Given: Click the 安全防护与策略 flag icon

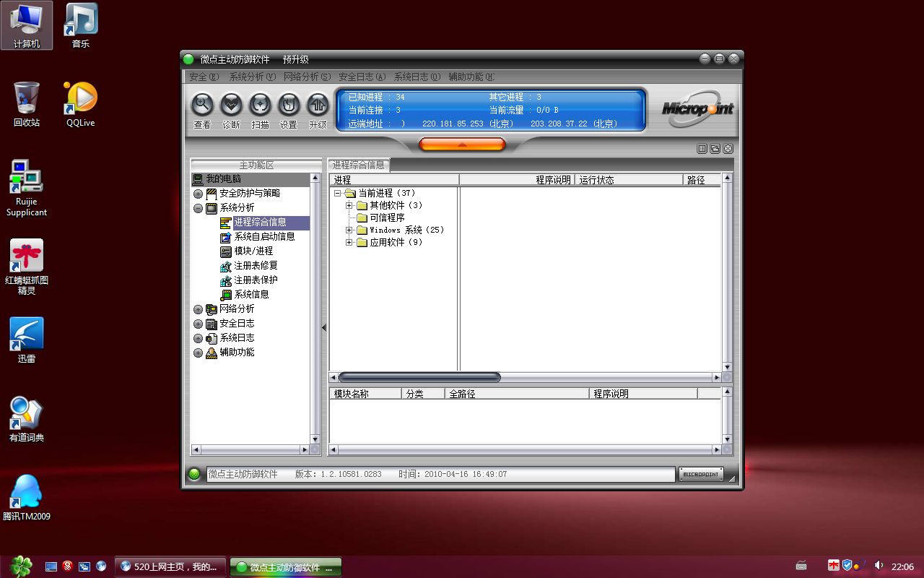Looking at the screenshot, I should (x=212, y=194).
